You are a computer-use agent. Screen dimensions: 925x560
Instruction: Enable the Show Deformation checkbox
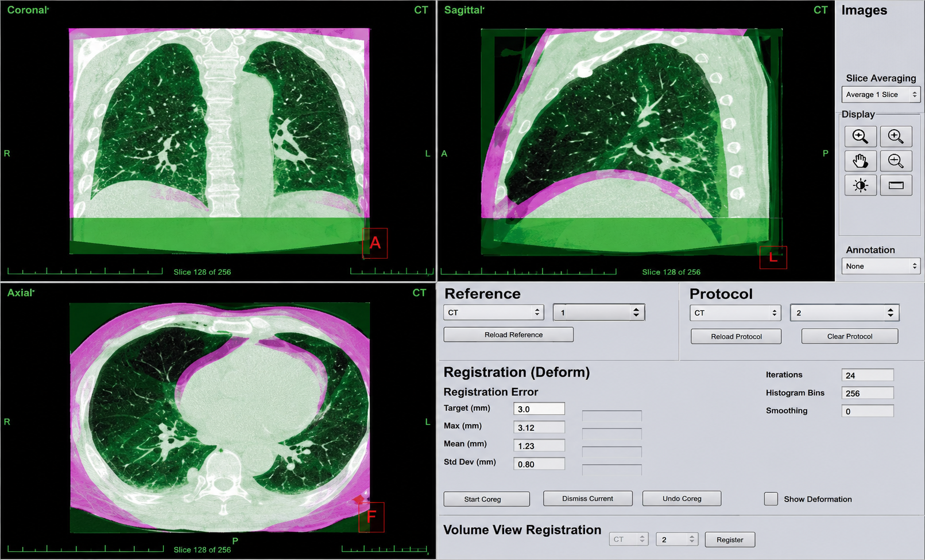771,499
